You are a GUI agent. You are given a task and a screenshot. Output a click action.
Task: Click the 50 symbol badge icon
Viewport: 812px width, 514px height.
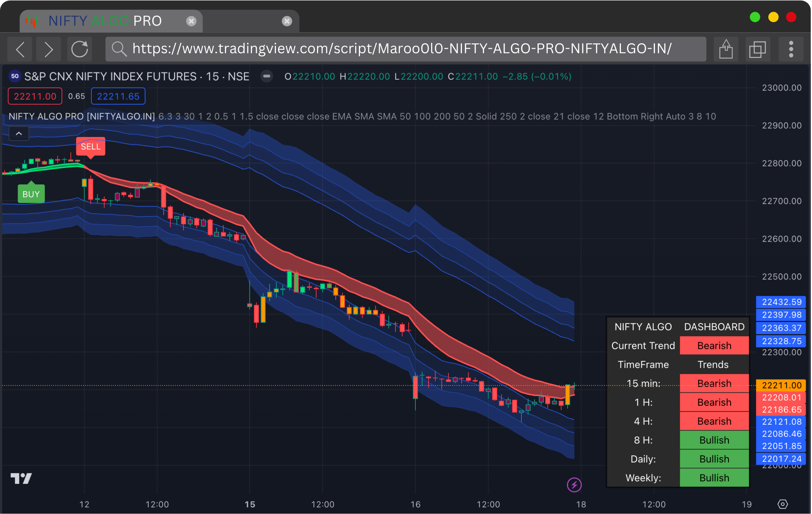(x=15, y=76)
